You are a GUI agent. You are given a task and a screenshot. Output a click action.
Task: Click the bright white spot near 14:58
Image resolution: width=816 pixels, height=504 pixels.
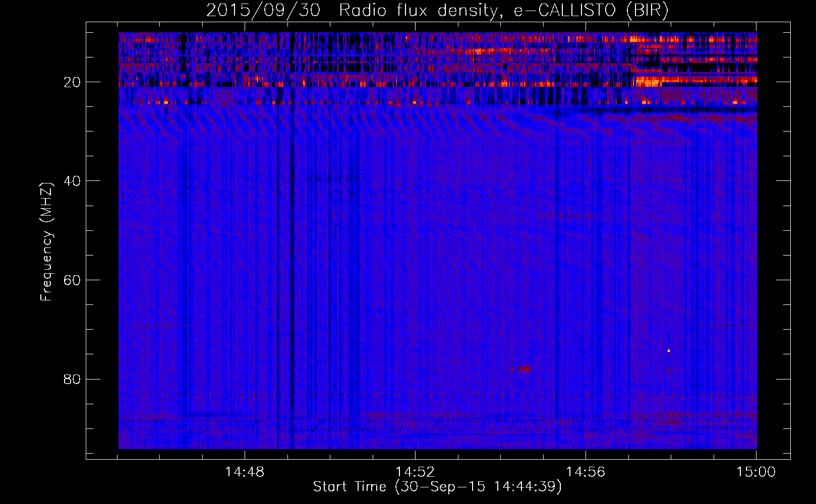(669, 350)
